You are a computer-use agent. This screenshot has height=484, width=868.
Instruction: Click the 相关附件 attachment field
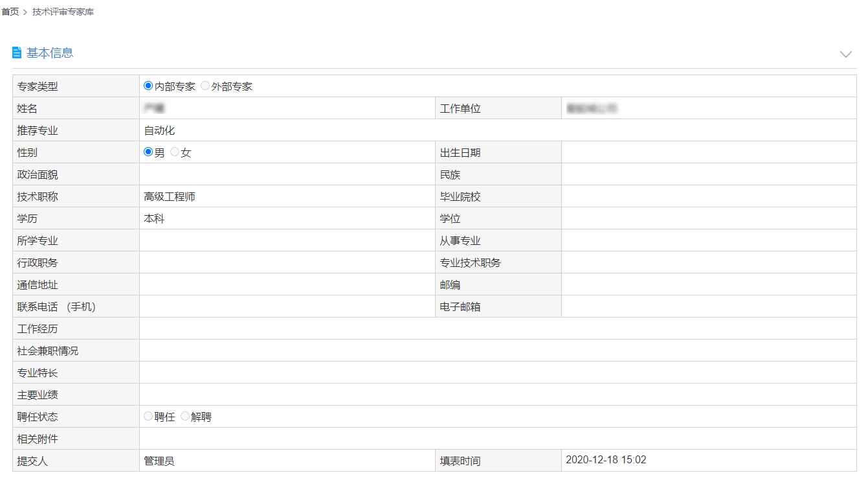point(498,439)
